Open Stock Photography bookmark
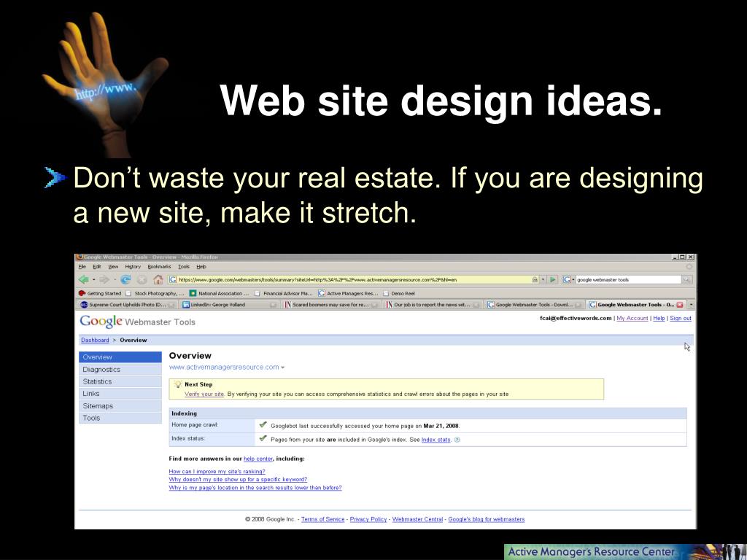The width and height of the screenshot is (747, 560). pos(155,293)
